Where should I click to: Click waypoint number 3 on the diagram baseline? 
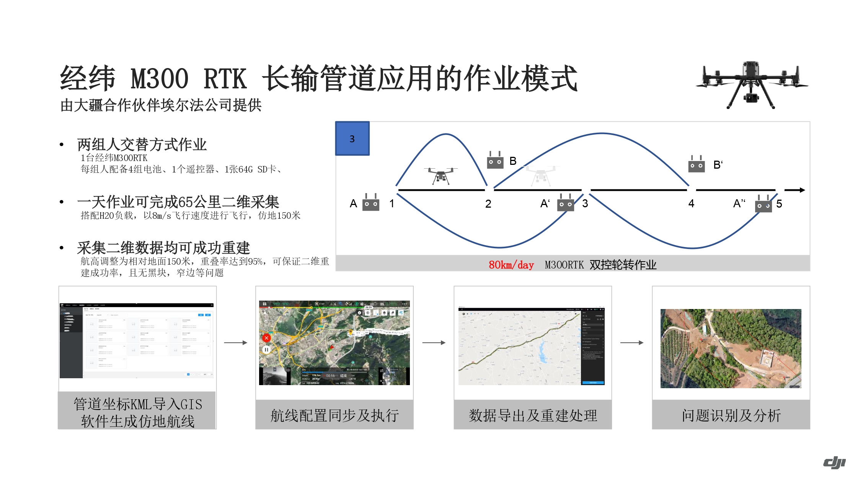585,203
